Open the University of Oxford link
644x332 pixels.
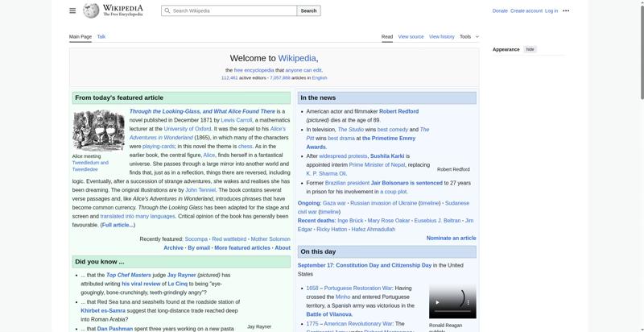coord(188,129)
